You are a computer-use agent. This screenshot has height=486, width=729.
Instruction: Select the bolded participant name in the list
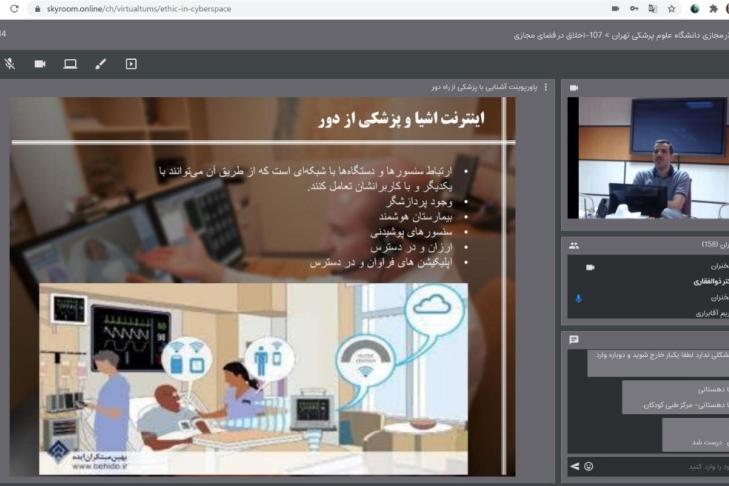point(704,282)
